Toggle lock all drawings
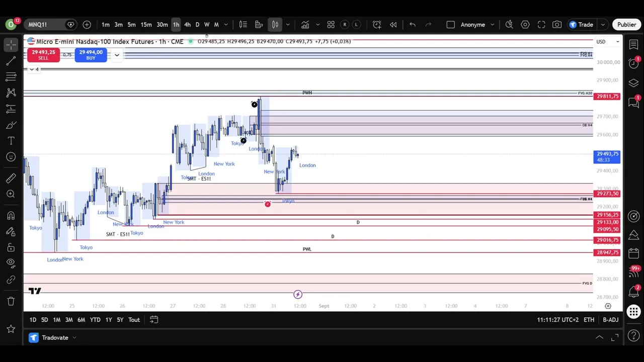 (x=11, y=247)
